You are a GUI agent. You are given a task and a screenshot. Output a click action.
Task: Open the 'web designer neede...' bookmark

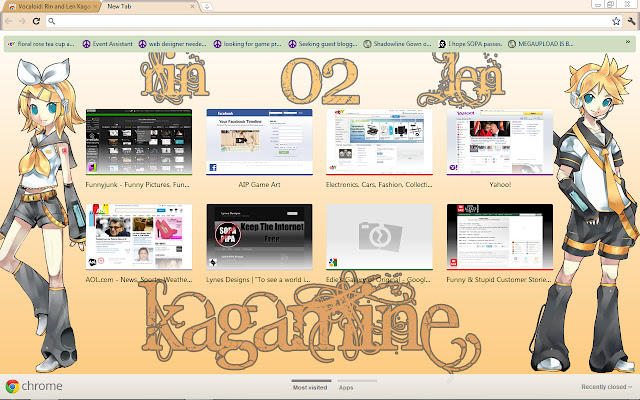click(x=173, y=44)
